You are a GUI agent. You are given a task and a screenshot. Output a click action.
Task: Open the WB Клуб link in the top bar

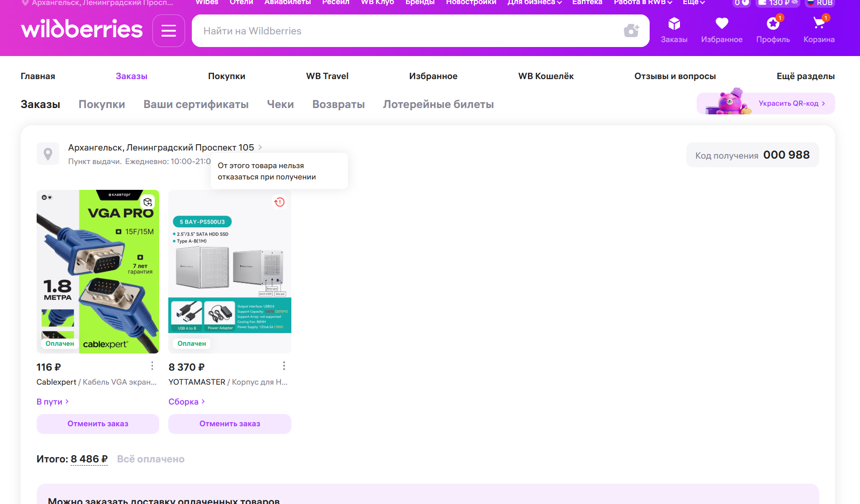click(377, 3)
